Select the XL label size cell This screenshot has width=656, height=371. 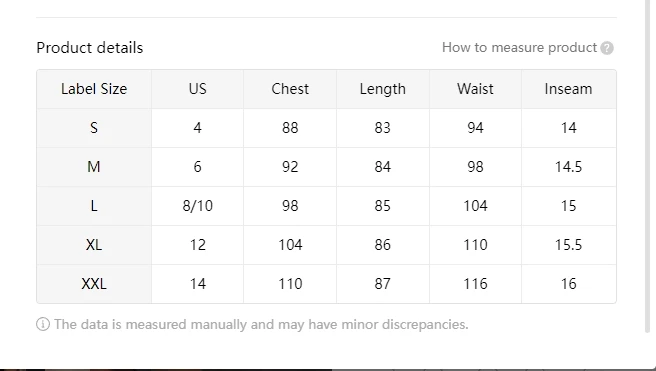click(x=94, y=245)
